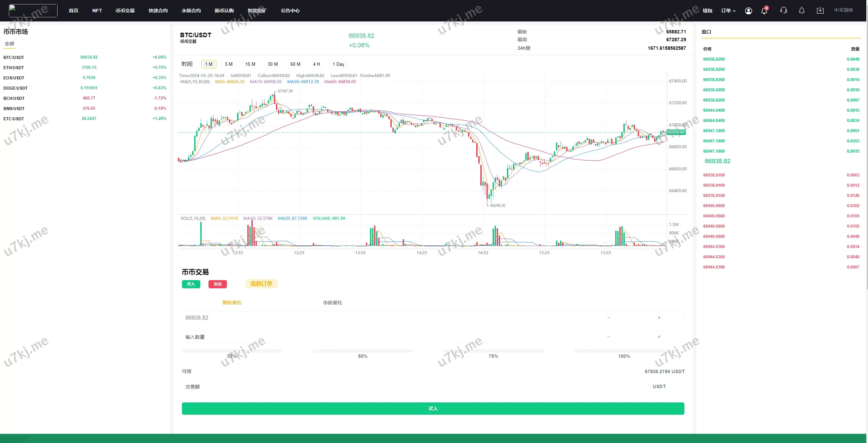Click the headset customer support icon
This screenshot has width=868, height=443.
click(784, 11)
